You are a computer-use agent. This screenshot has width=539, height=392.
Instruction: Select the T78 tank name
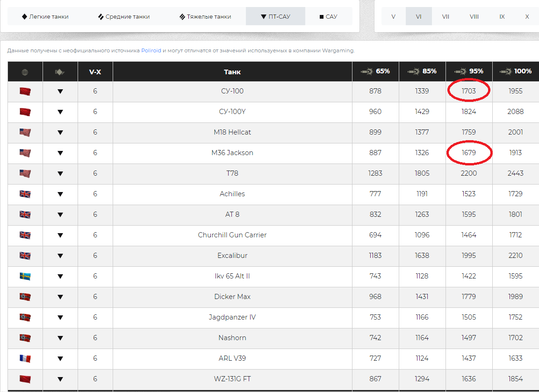[232, 173]
